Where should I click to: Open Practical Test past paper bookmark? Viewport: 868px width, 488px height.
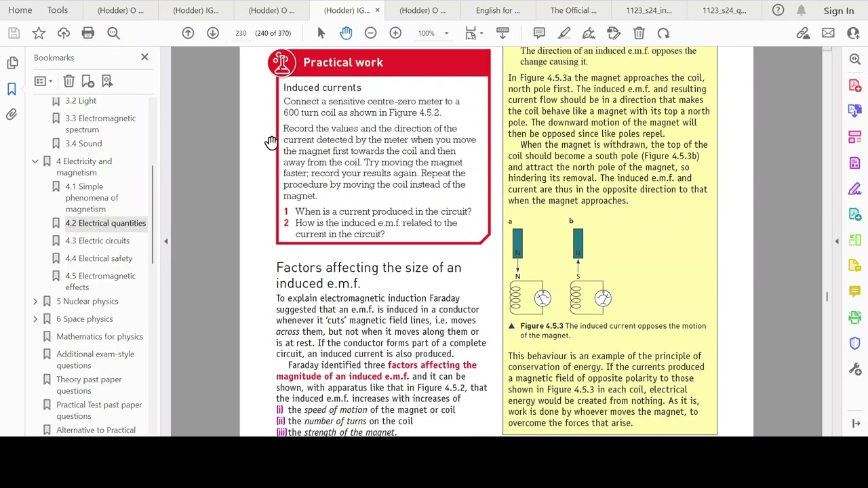point(99,411)
